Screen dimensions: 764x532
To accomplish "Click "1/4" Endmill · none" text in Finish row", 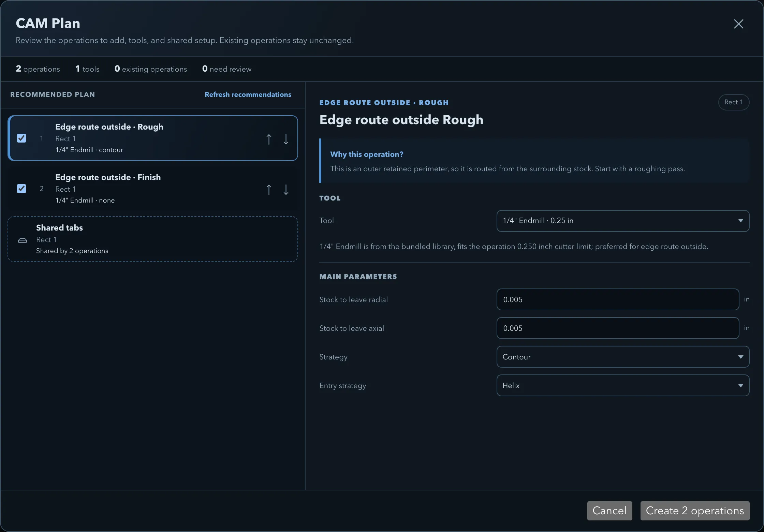I will (x=85, y=200).
